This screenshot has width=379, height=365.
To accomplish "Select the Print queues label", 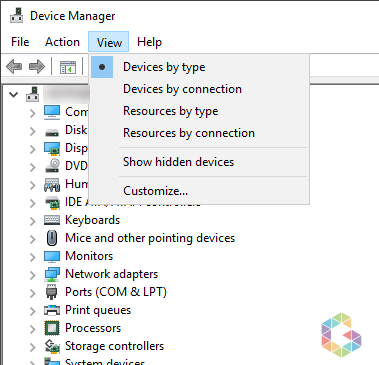I will tap(98, 310).
